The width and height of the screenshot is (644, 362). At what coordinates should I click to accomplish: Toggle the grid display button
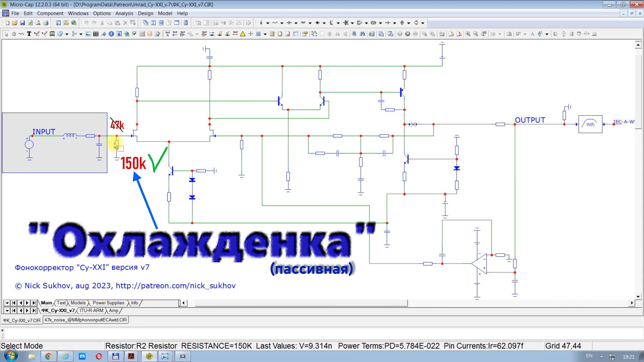(258, 34)
